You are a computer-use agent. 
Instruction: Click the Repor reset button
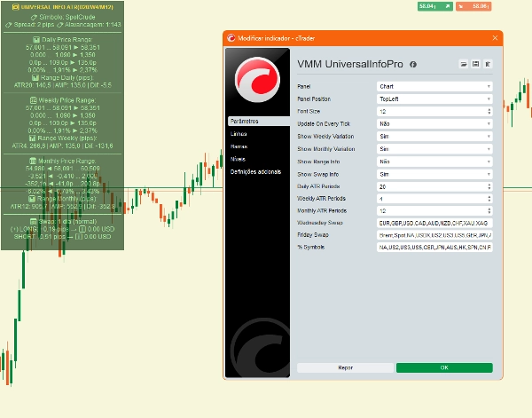346,367
